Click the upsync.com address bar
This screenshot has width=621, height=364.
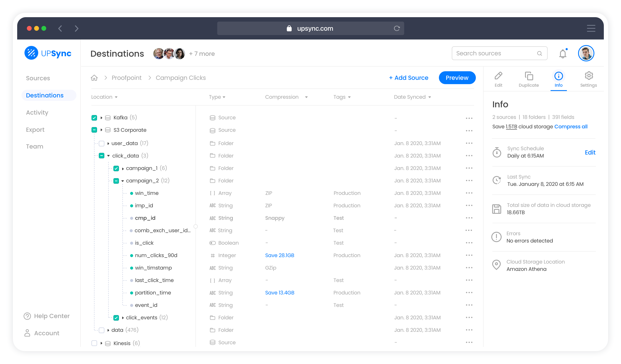pos(310,28)
